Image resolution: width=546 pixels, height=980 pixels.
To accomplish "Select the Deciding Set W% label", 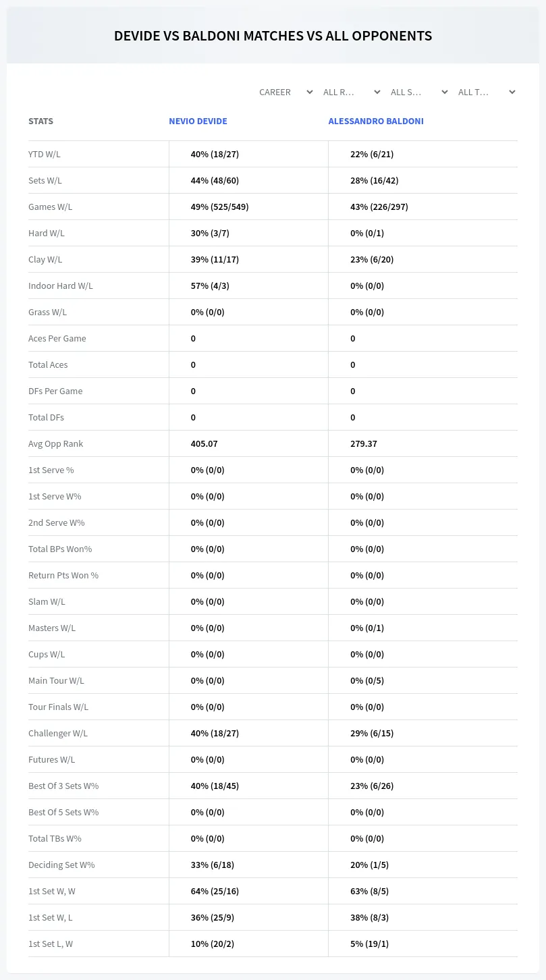I will (61, 865).
